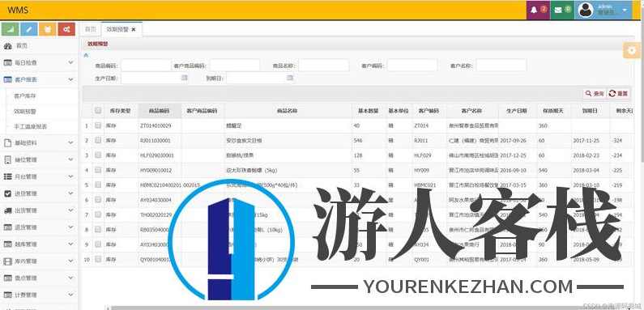Image resolution: width=644 pixels, height=310 pixels.
Task: Open 效期预警 submenu item in sidebar
Action: [24, 111]
